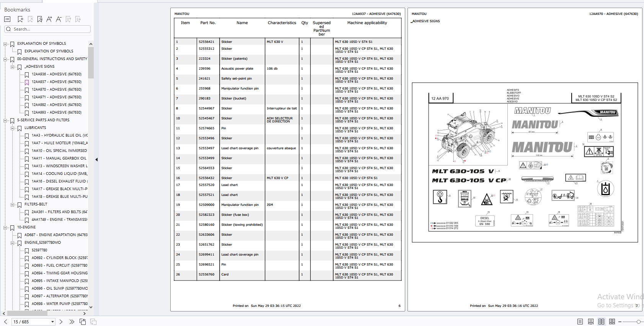
Task: Open bookmark AD697 - ALTERNATOR
Action: (60, 296)
